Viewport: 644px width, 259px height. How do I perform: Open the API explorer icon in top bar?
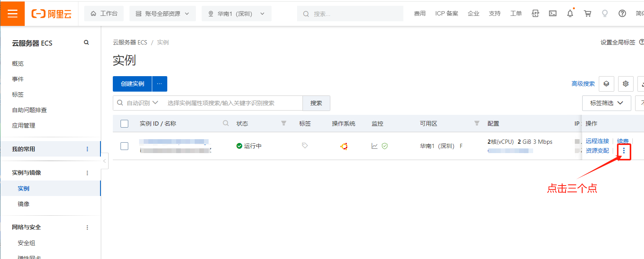(535, 14)
